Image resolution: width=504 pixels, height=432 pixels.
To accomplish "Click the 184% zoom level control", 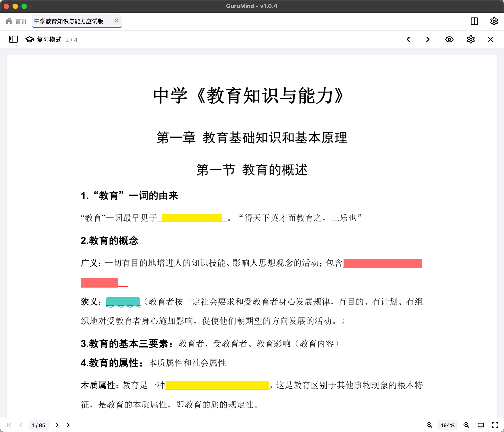I will tap(448, 425).
